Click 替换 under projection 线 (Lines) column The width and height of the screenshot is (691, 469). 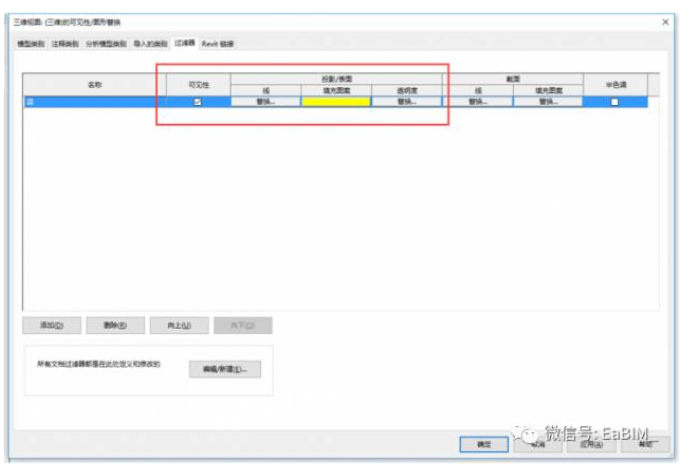[x=266, y=102]
